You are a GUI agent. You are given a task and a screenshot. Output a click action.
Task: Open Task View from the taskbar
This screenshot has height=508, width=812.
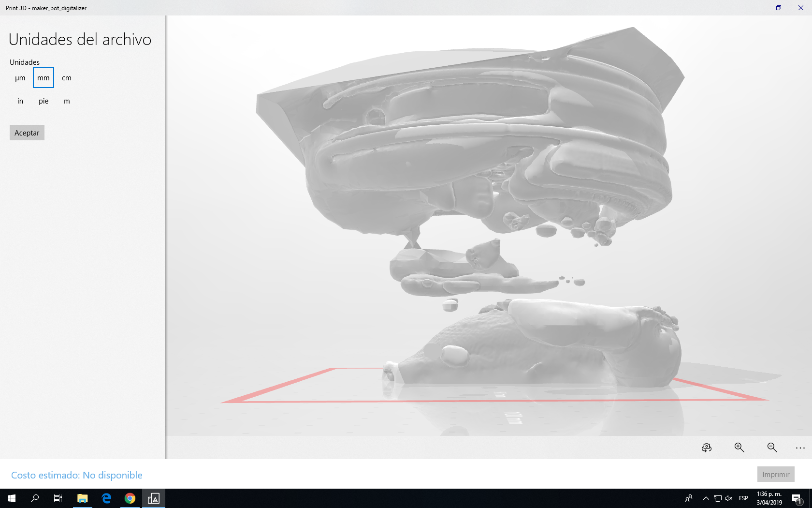pyautogui.click(x=58, y=498)
